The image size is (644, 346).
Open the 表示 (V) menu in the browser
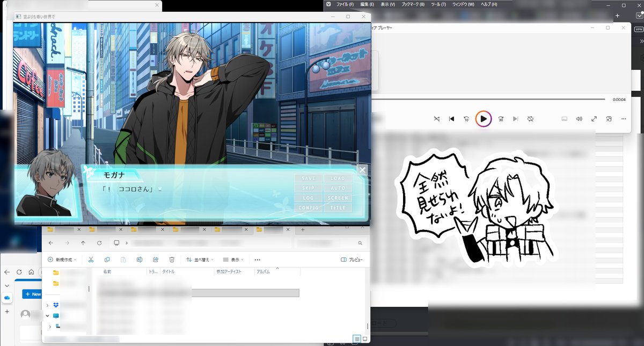tap(387, 4)
